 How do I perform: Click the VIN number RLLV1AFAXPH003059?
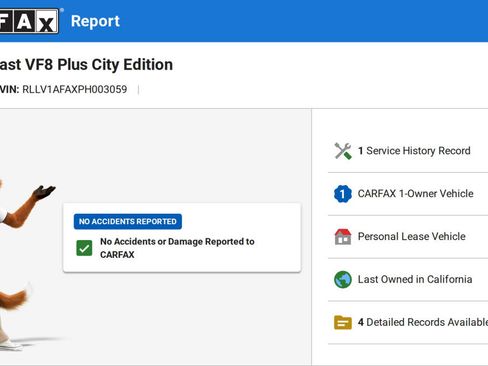(75, 89)
